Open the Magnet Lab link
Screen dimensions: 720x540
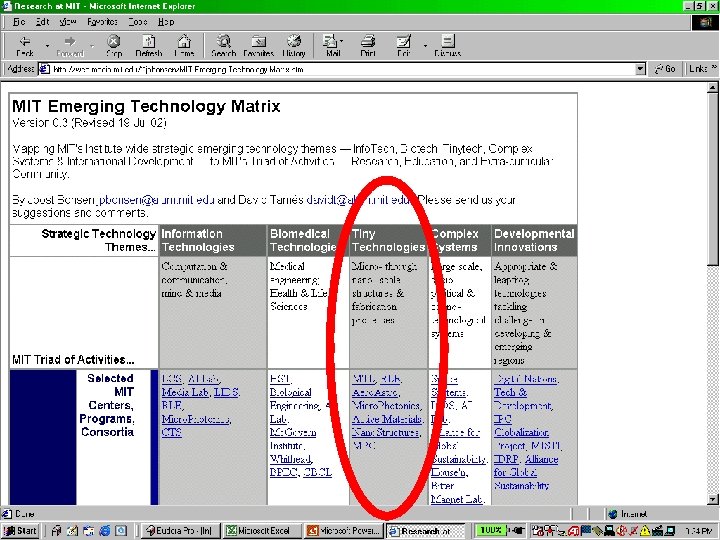click(x=456, y=499)
